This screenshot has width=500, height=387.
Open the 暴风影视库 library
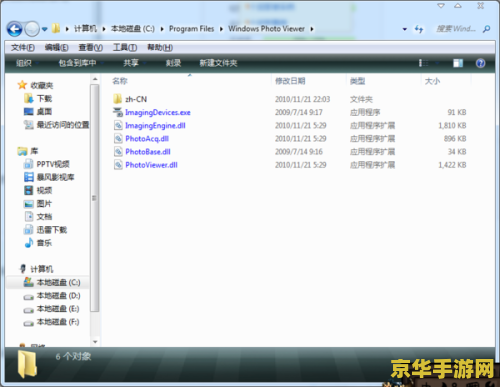pos(55,177)
